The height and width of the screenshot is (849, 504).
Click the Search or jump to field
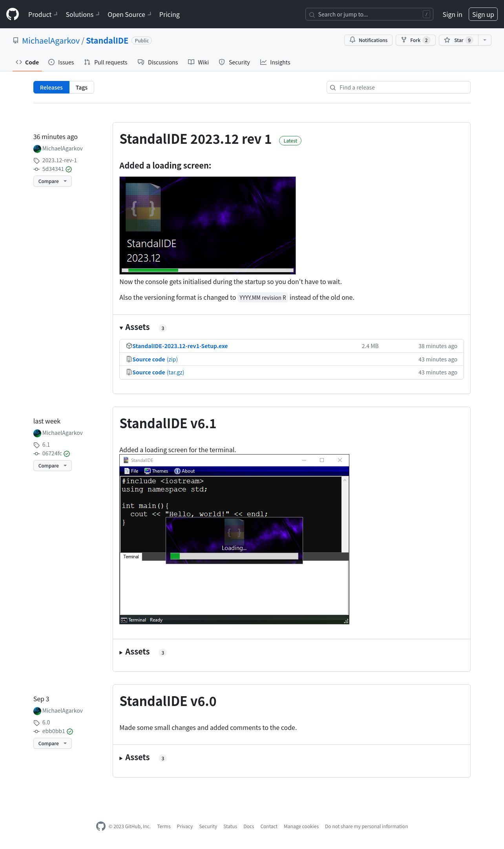369,15
